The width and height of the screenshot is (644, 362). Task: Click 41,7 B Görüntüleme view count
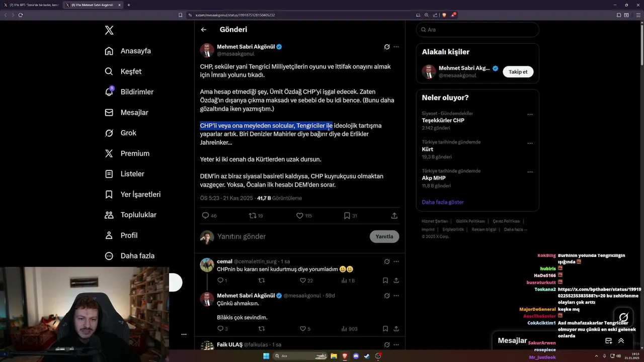[x=279, y=198]
